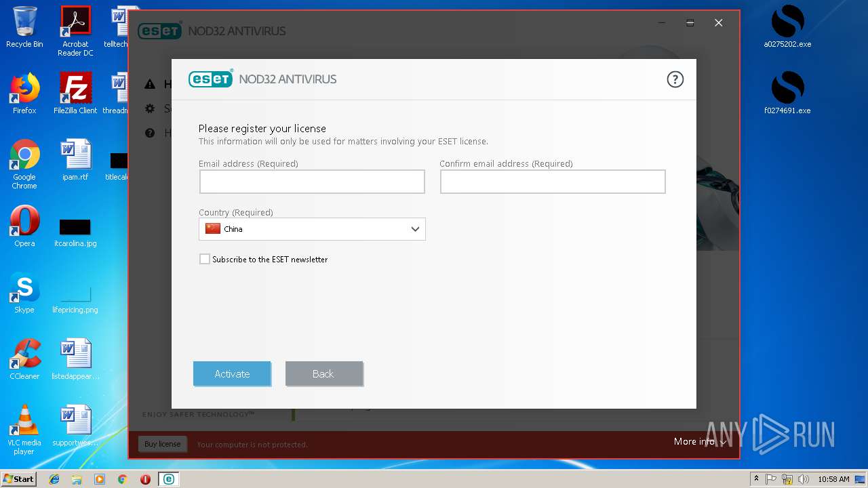Open Action Center flag tray icon
This screenshot has width=868, height=488.
(x=771, y=479)
